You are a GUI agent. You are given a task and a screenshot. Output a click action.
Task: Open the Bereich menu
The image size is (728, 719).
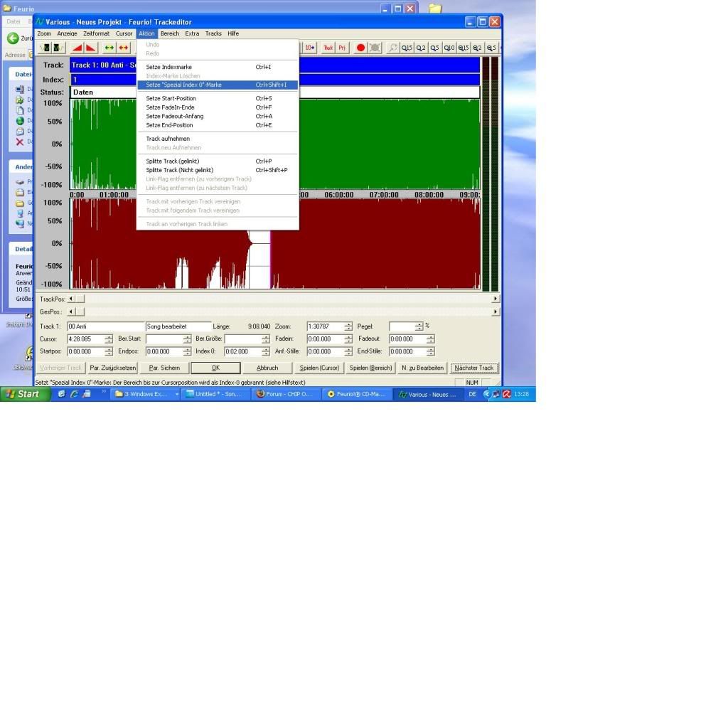click(x=170, y=33)
